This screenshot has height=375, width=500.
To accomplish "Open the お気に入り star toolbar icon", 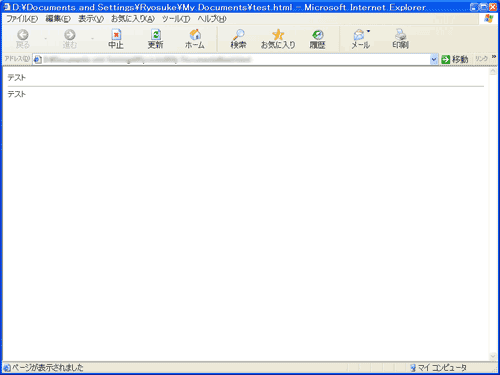I will click(278, 39).
